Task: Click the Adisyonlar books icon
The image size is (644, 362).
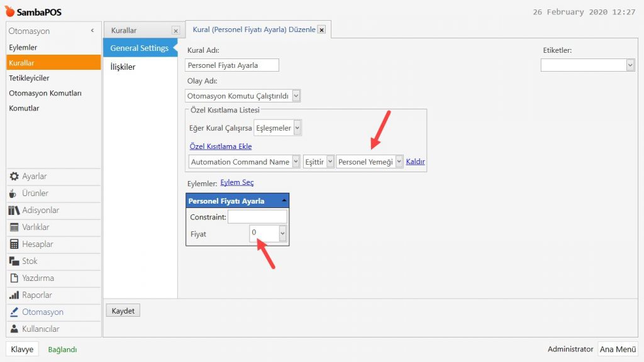Action: pos(14,211)
